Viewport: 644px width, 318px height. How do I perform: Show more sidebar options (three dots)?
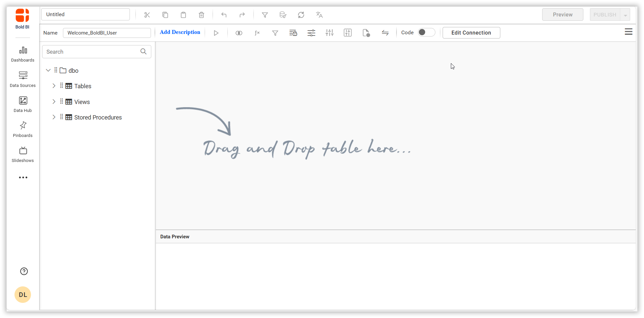click(x=23, y=177)
